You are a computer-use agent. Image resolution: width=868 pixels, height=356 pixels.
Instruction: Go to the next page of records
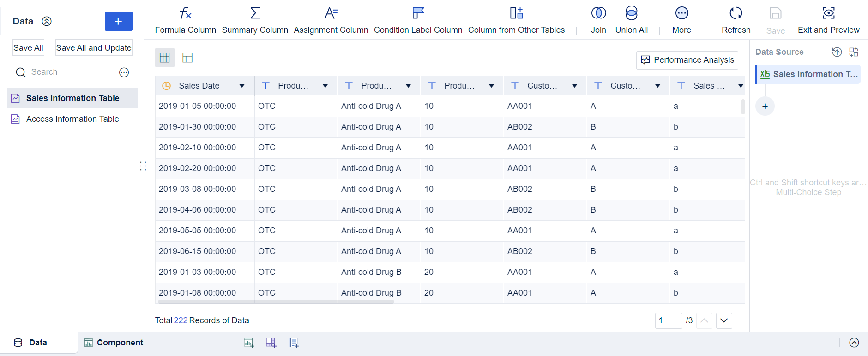pyautogui.click(x=724, y=320)
